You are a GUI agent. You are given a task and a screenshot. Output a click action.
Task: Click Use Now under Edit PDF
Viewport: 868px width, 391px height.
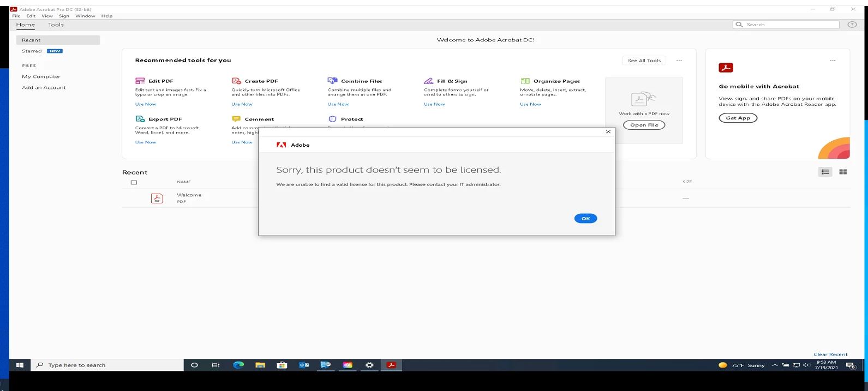146,104
